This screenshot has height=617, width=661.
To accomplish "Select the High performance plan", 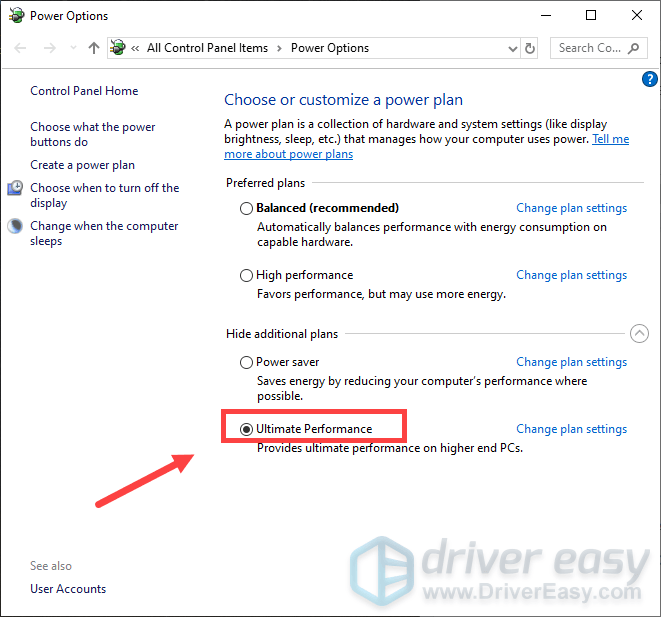I will click(x=246, y=275).
